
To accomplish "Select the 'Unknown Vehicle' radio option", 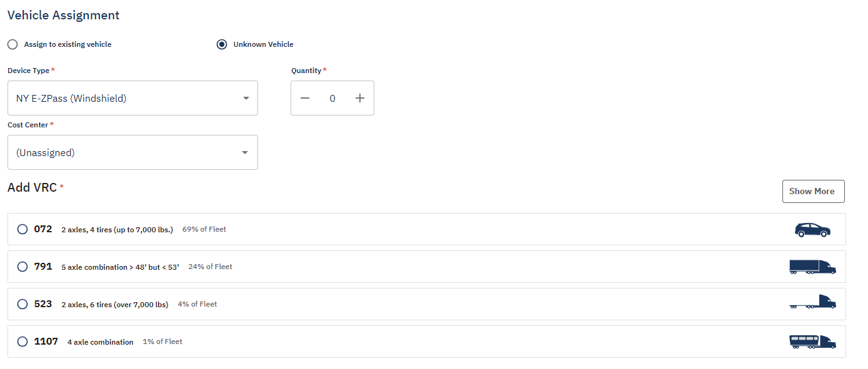I will point(222,44).
